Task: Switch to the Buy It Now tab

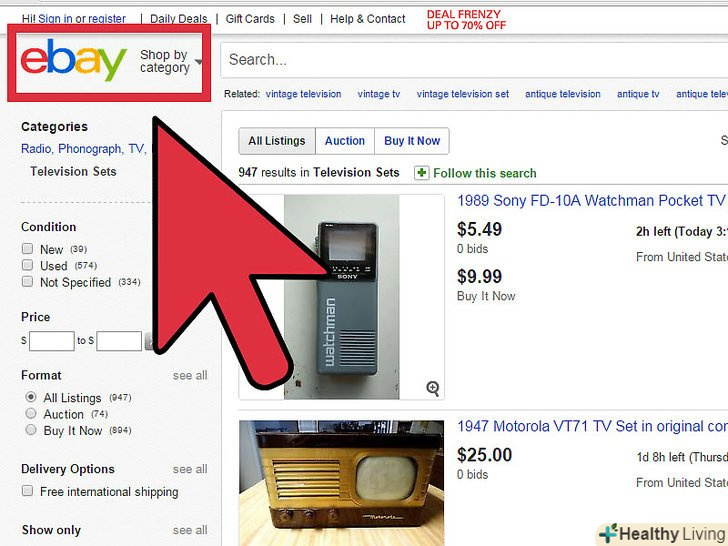Action: coord(412,141)
